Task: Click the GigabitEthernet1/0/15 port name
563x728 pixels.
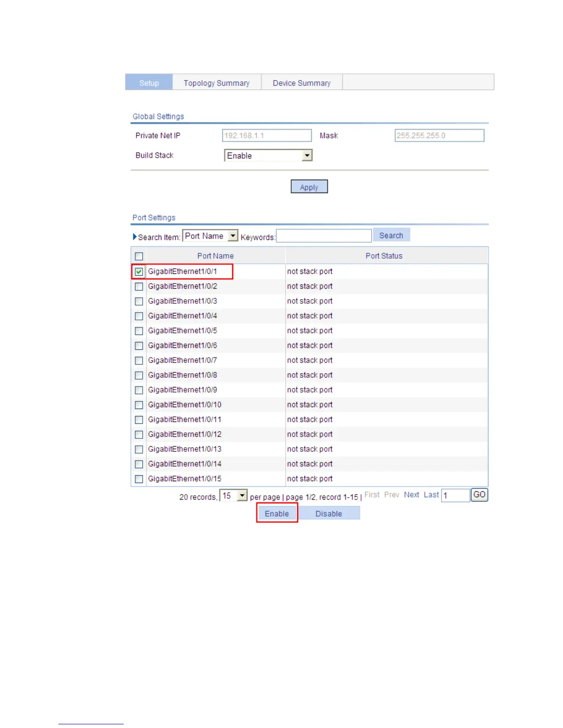Action: (184, 478)
